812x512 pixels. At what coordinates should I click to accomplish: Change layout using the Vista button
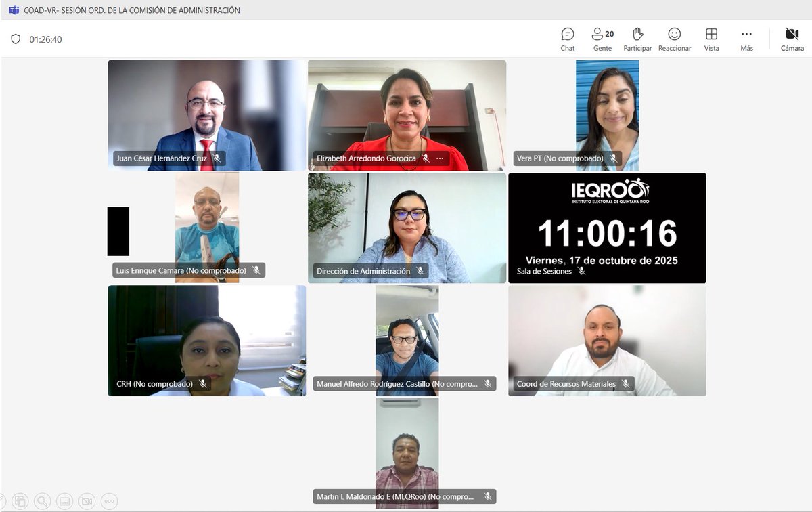tap(711, 39)
